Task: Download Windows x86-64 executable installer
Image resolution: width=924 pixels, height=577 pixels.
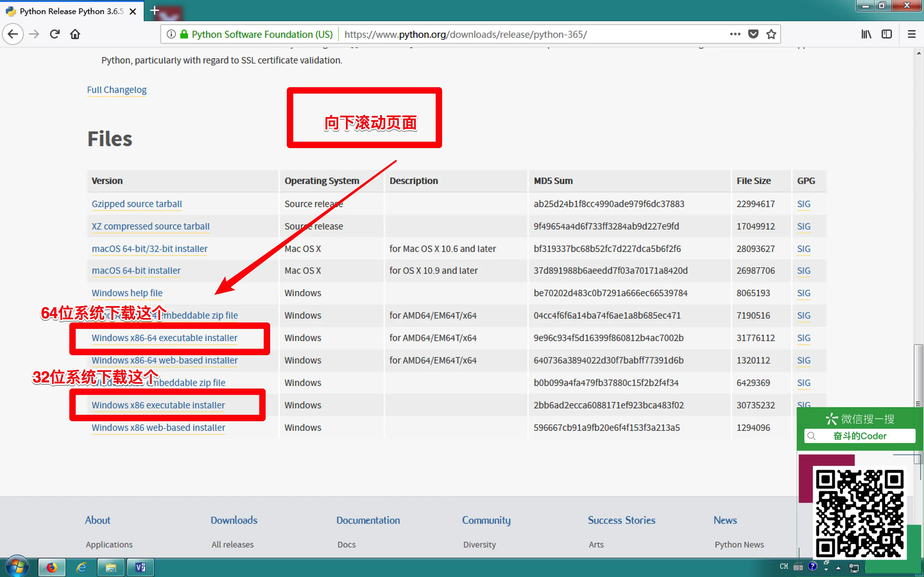Action: (164, 338)
